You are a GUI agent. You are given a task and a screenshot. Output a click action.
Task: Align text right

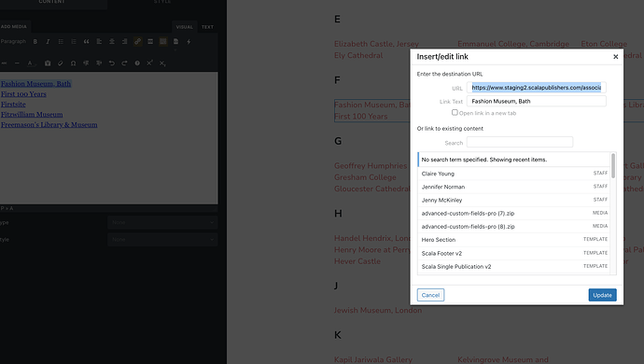[124, 41]
